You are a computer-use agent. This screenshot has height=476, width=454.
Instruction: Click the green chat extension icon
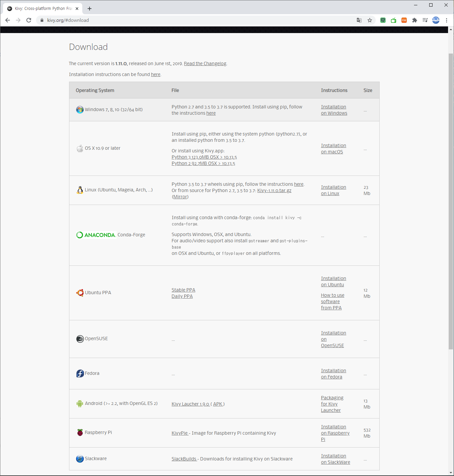pyautogui.click(x=383, y=20)
